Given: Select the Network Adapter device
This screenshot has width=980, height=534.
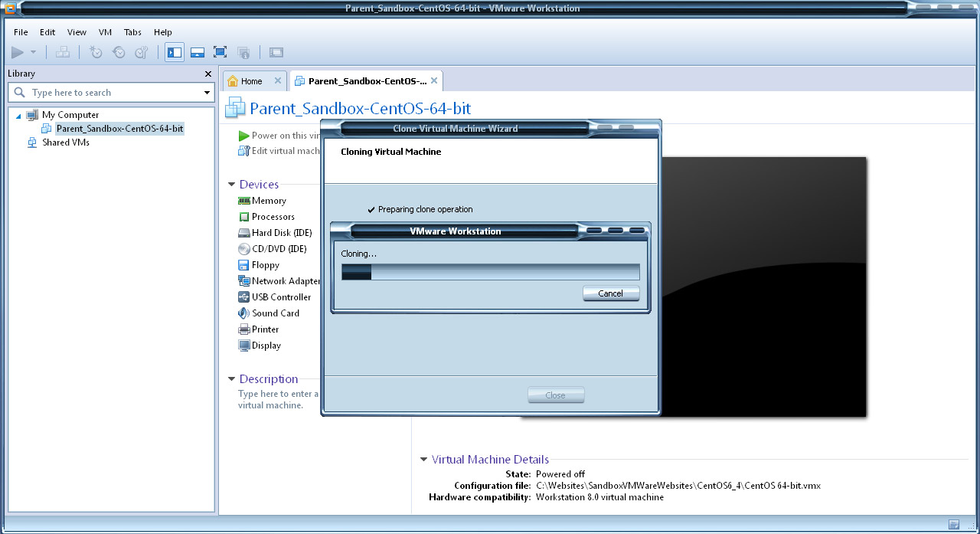Looking at the screenshot, I should tap(279, 281).
